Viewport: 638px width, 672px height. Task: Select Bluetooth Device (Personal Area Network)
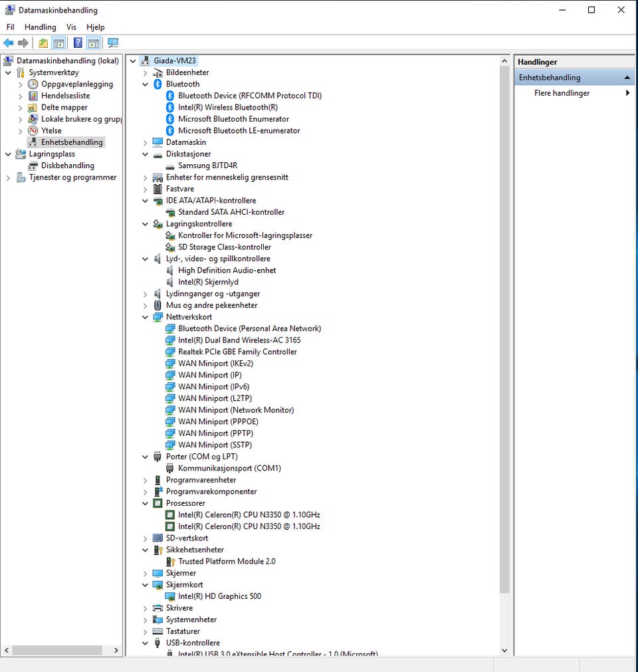249,329
